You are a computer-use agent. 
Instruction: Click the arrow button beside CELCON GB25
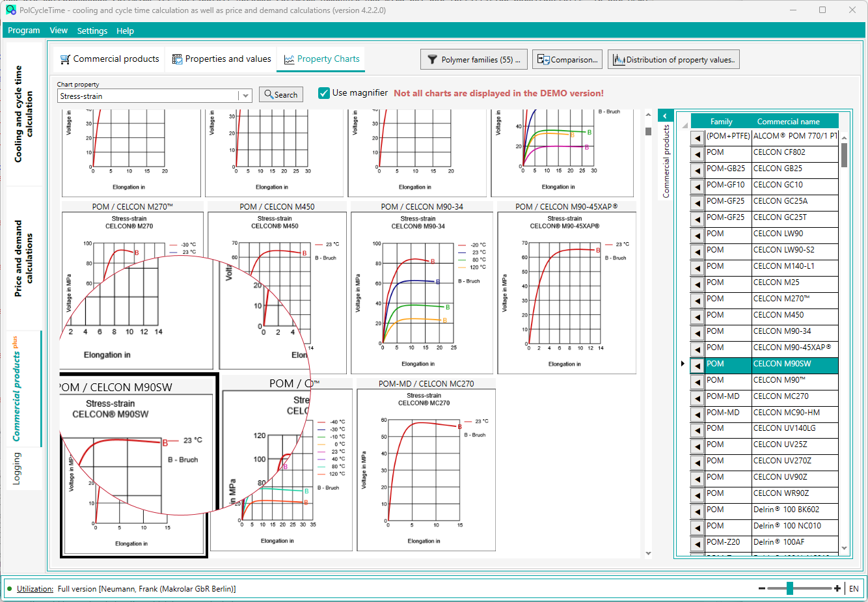(x=698, y=171)
